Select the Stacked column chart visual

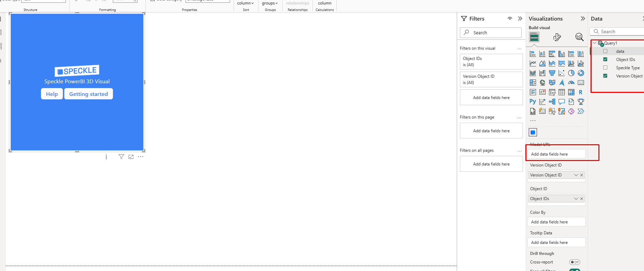542,54
